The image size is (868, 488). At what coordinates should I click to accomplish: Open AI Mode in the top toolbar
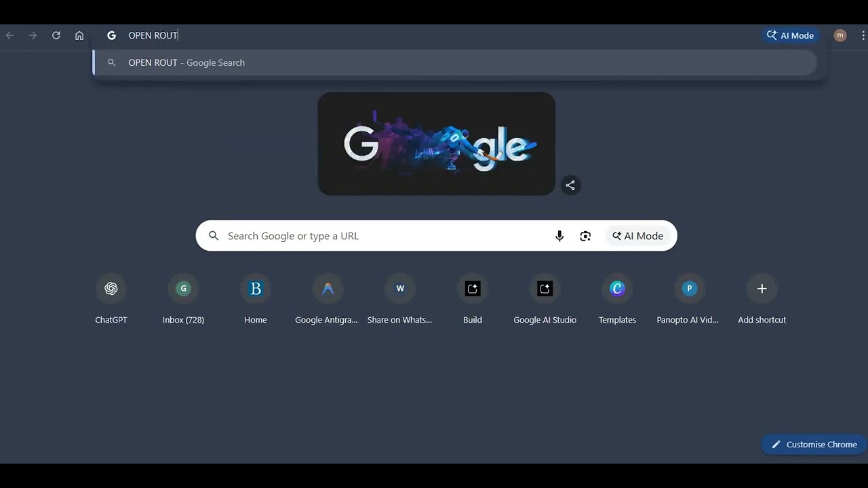tap(790, 35)
